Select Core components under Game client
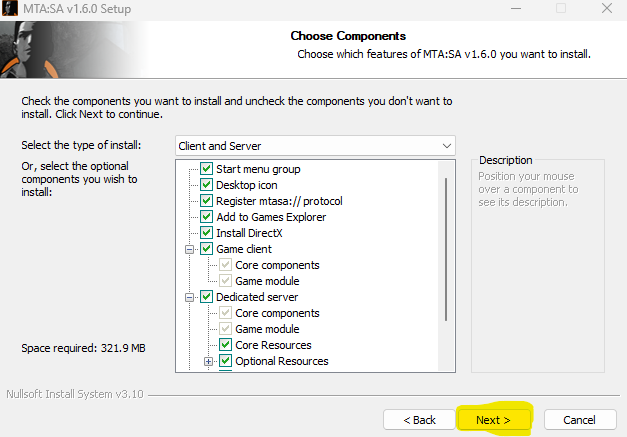627x437 pixels. coord(277,265)
